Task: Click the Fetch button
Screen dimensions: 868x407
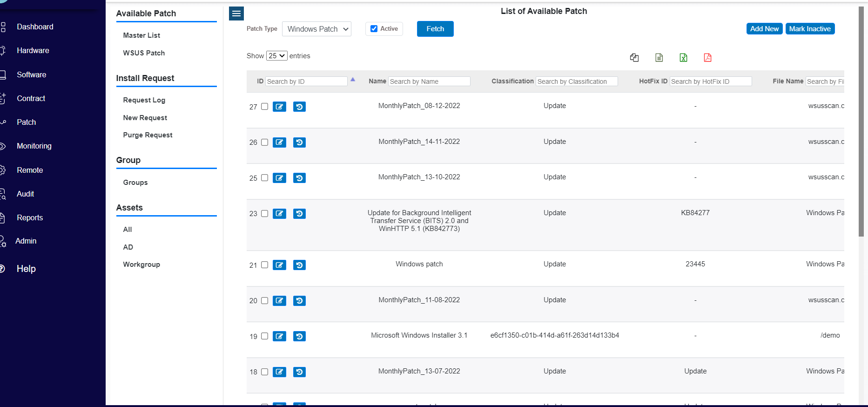Action: [435, 29]
